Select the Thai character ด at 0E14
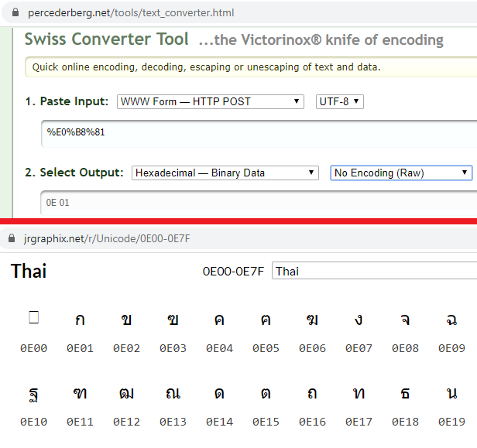Screen dimensions: 477x448 click(x=219, y=393)
